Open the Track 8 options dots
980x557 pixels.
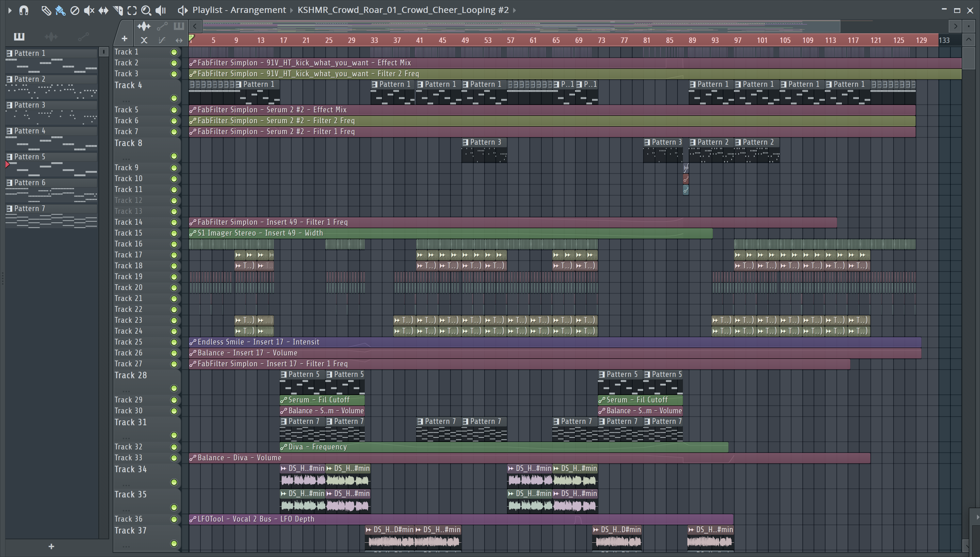coord(126,159)
